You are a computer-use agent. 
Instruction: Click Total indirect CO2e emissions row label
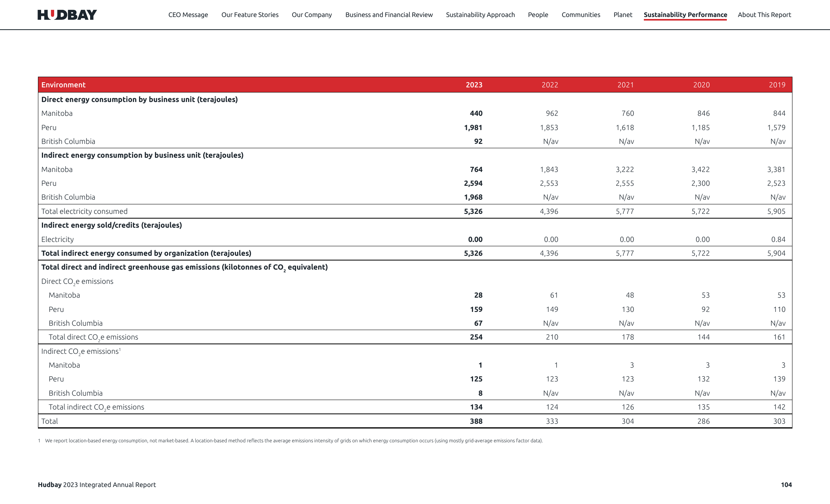[x=96, y=408]
